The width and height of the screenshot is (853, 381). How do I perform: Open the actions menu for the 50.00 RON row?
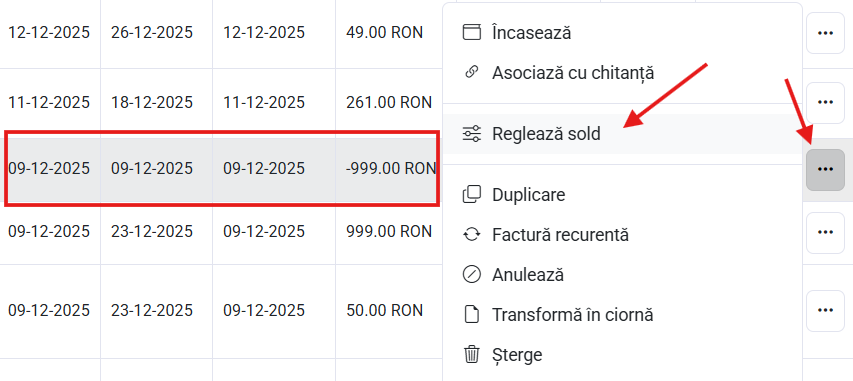click(x=825, y=311)
